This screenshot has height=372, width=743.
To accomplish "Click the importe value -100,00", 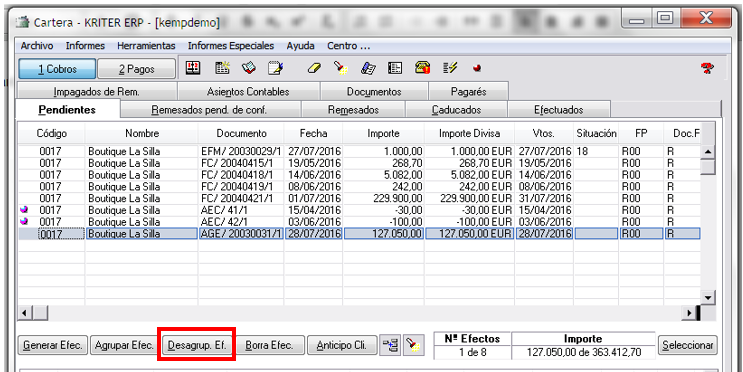I will click(x=407, y=222).
